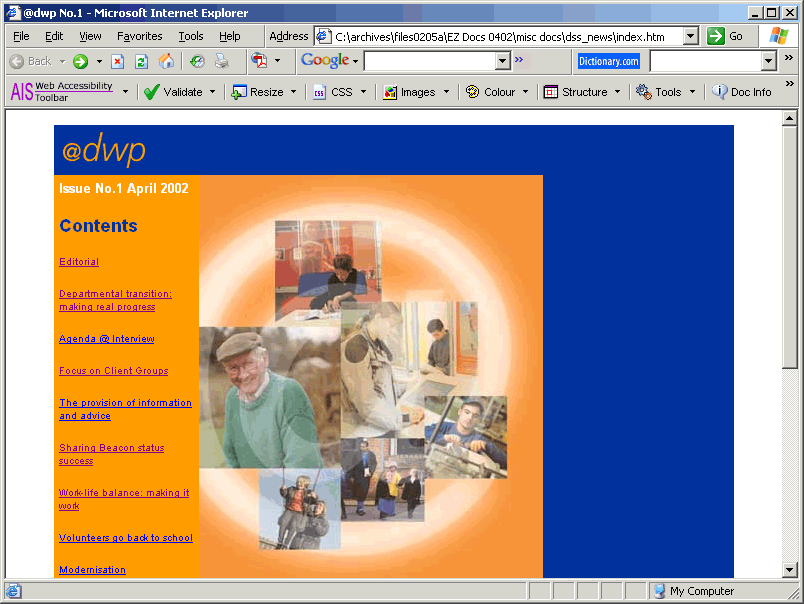The image size is (804, 604).
Task: Open the Dictionary.com search box dropdown
Action: [x=768, y=62]
